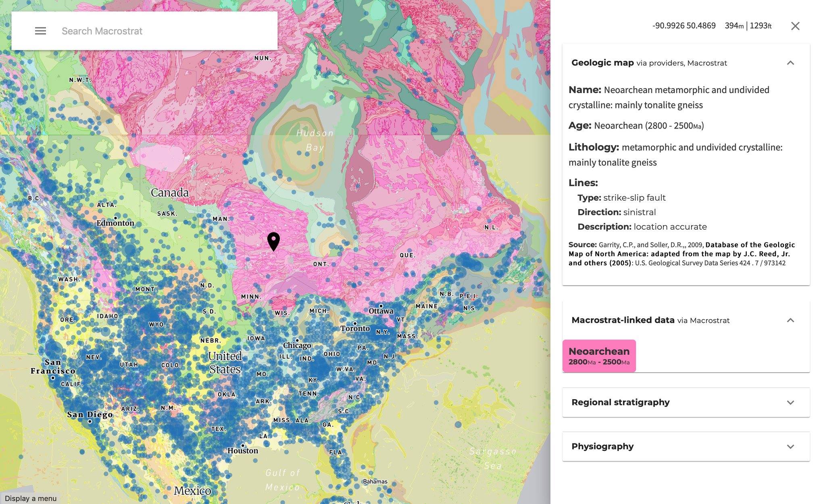Screen dimensions: 819x504
Task: Click the Gulf of Mexico label
Action: (283, 480)
